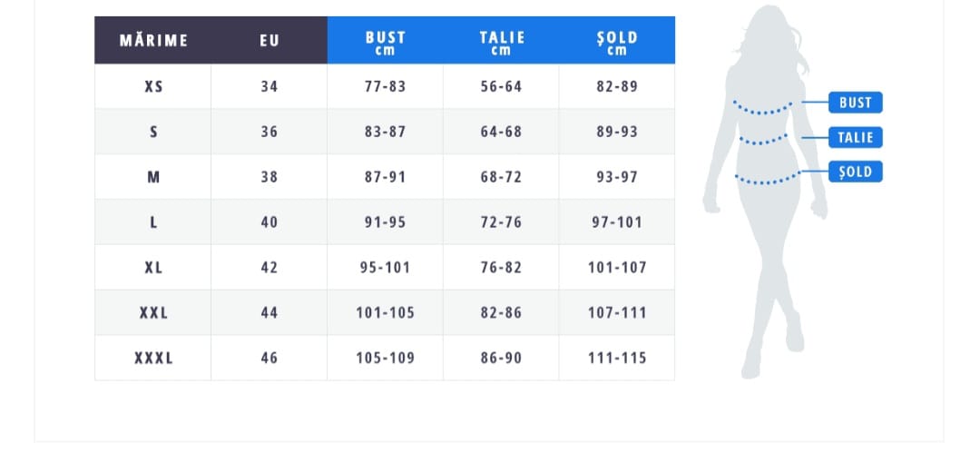The width and height of the screenshot is (980, 463).
Task: Pick the L size cell
Action: click(x=153, y=222)
